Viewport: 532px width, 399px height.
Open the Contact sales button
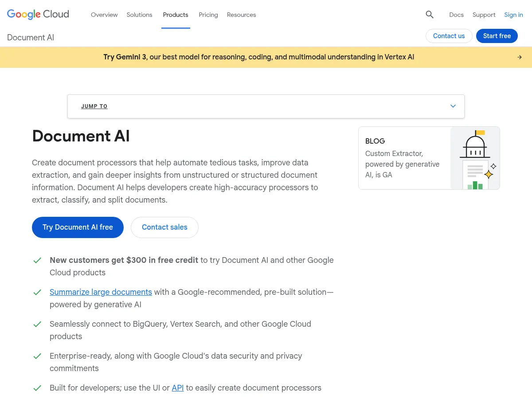(x=164, y=227)
